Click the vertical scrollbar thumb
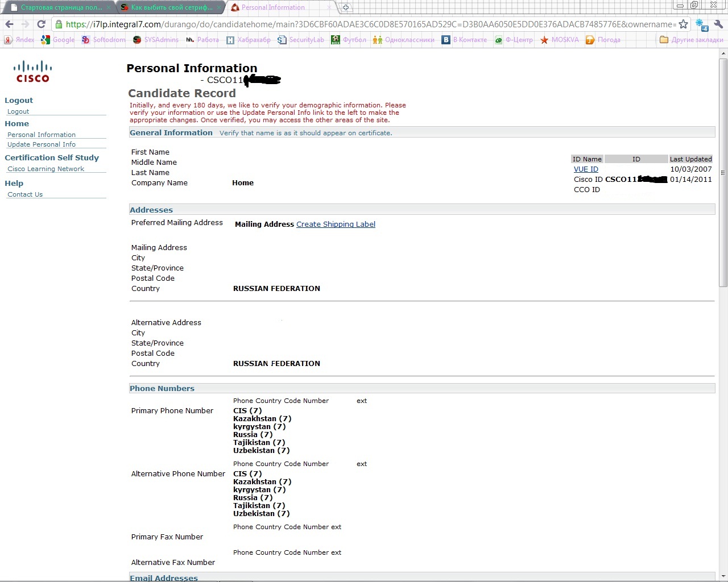Image resolution: width=728 pixels, height=582 pixels. [723, 173]
